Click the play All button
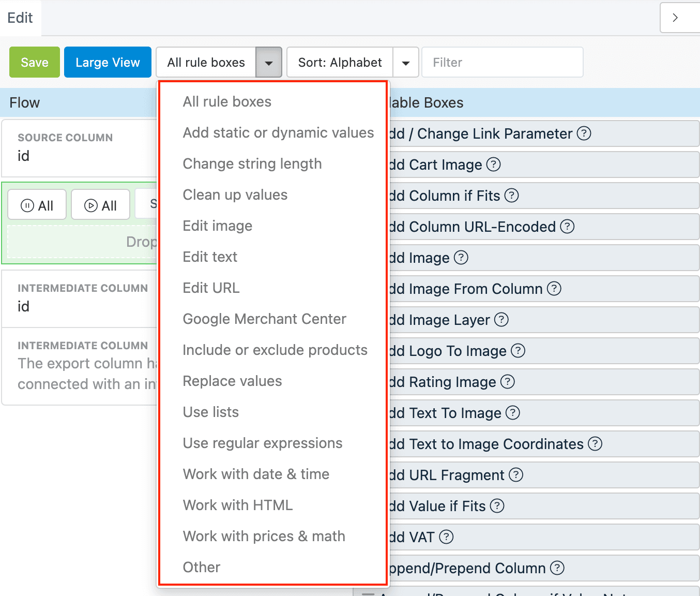This screenshot has height=596, width=700. (101, 205)
